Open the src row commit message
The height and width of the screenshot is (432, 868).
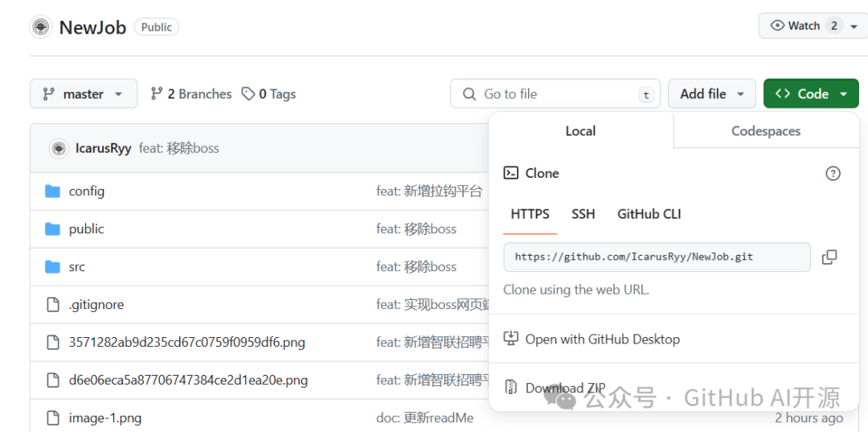(416, 267)
